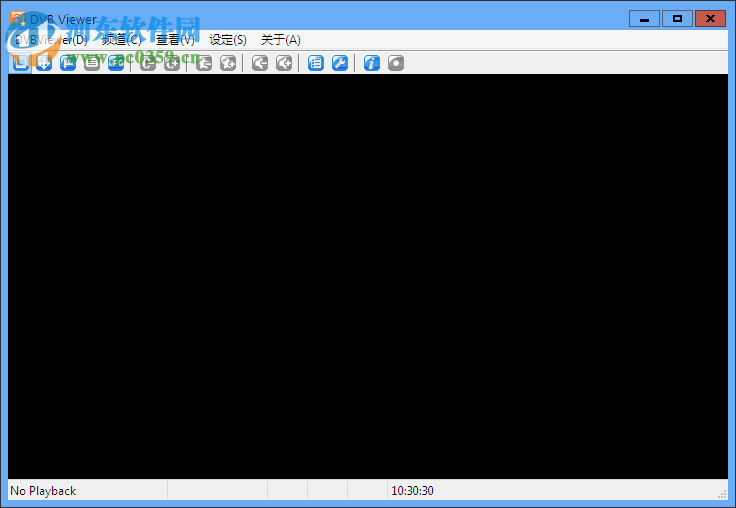Click the first window-mode toolbar icon
Image resolution: width=736 pixels, height=508 pixels.
click(x=20, y=63)
